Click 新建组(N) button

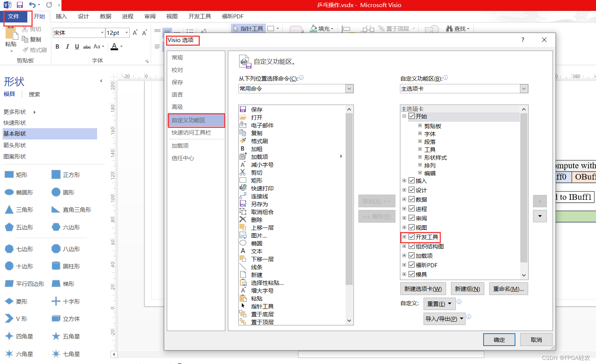[x=467, y=289]
